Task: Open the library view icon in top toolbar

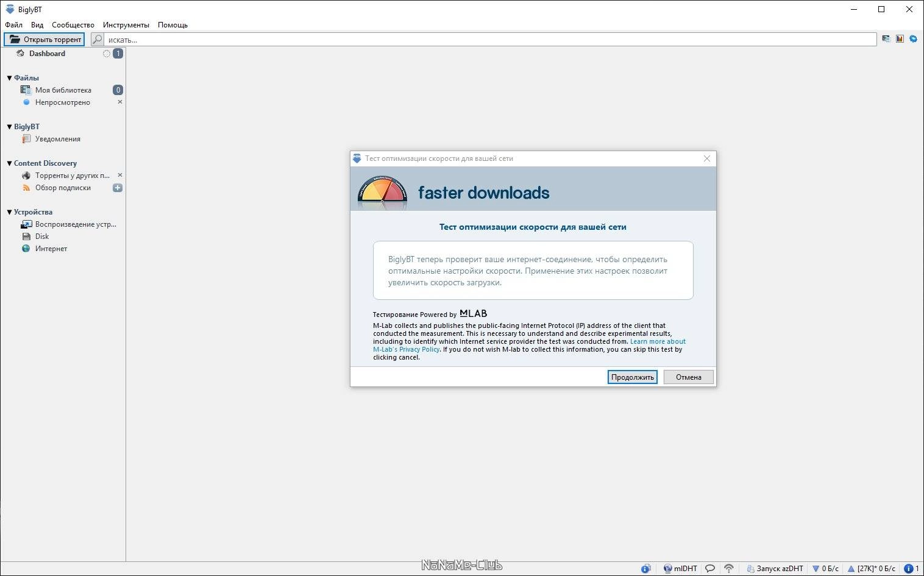Action: [886, 39]
